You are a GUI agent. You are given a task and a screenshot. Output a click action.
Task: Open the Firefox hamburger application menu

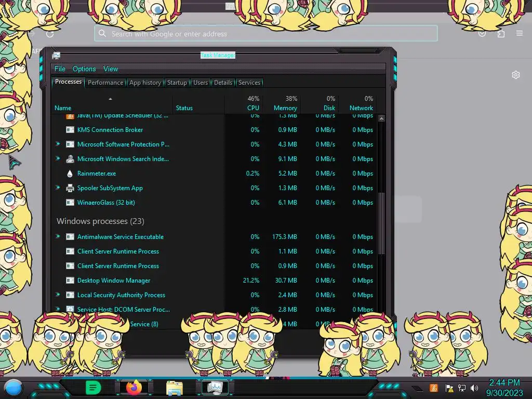coord(520,33)
